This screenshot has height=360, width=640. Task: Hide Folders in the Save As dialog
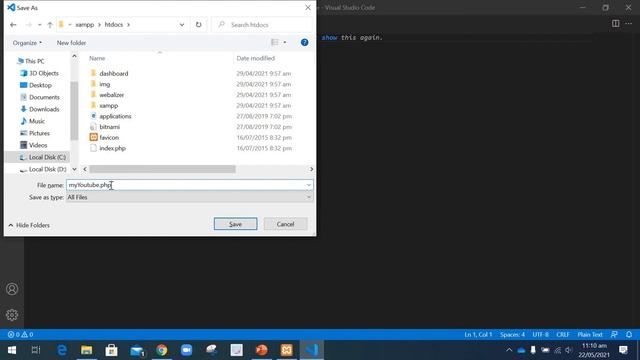click(x=29, y=225)
